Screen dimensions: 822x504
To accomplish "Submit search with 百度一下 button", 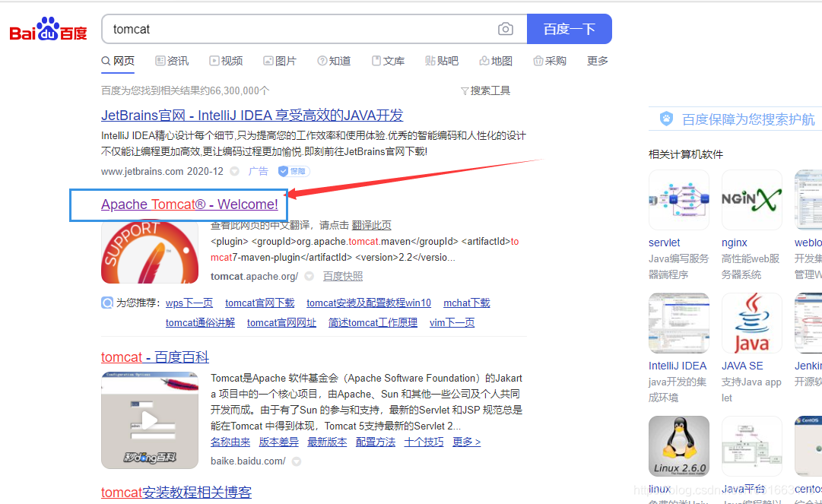I will tap(570, 29).
